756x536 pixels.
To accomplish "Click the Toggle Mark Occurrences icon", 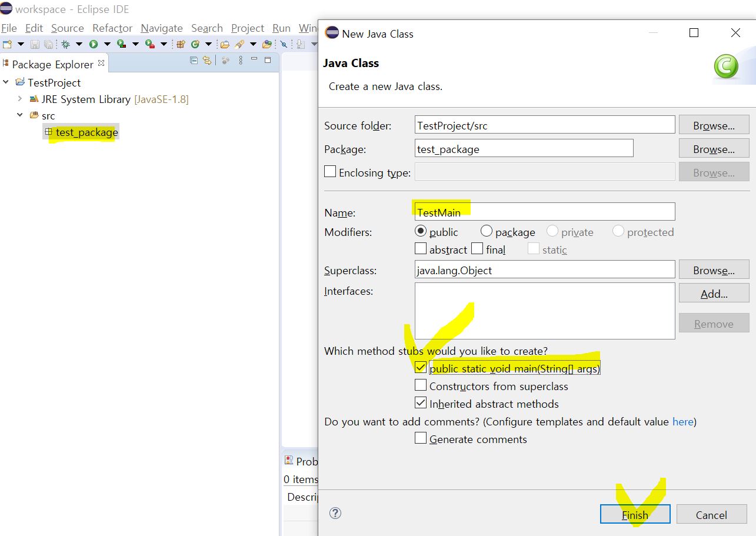I will [x=284, y=44].
